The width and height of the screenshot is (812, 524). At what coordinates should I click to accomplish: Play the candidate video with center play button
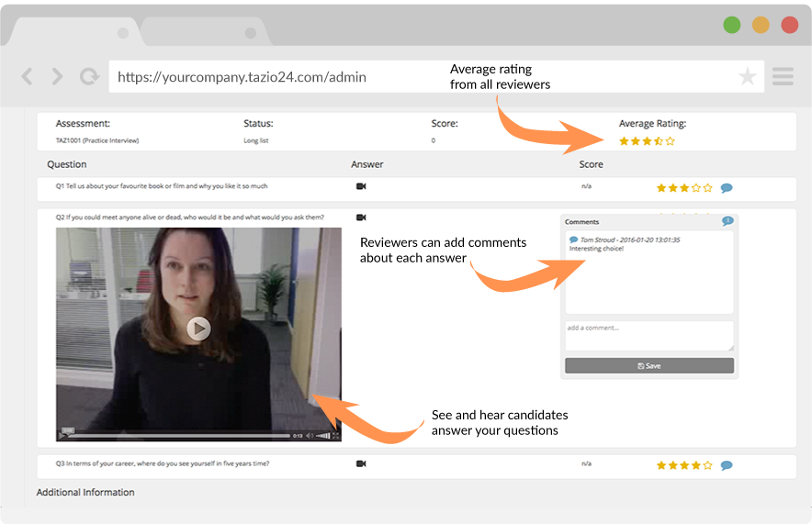(x=198, y=329)
